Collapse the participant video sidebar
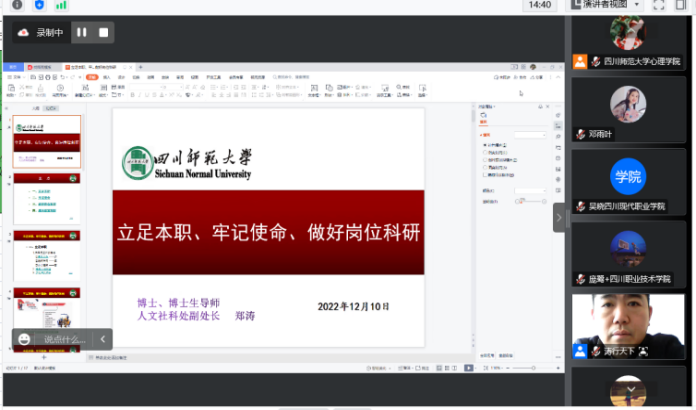This screenshot has width=696, height=410. point(559,217)
